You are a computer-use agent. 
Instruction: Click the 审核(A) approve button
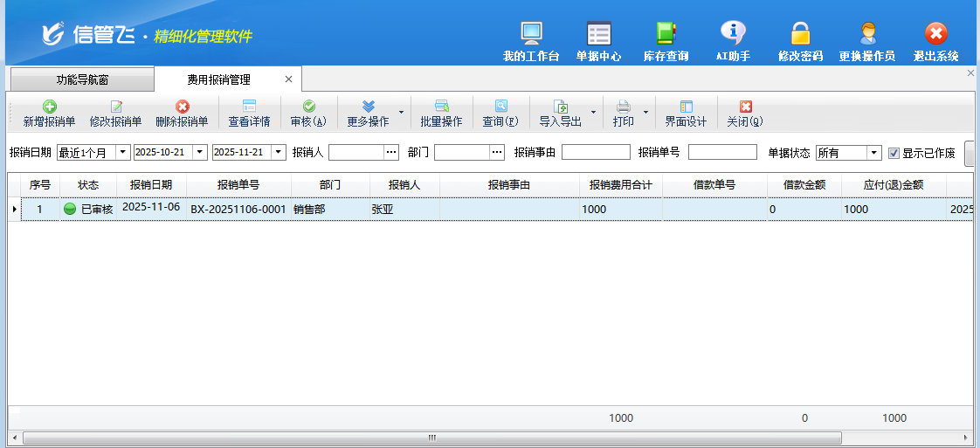(x=308, y=114)
